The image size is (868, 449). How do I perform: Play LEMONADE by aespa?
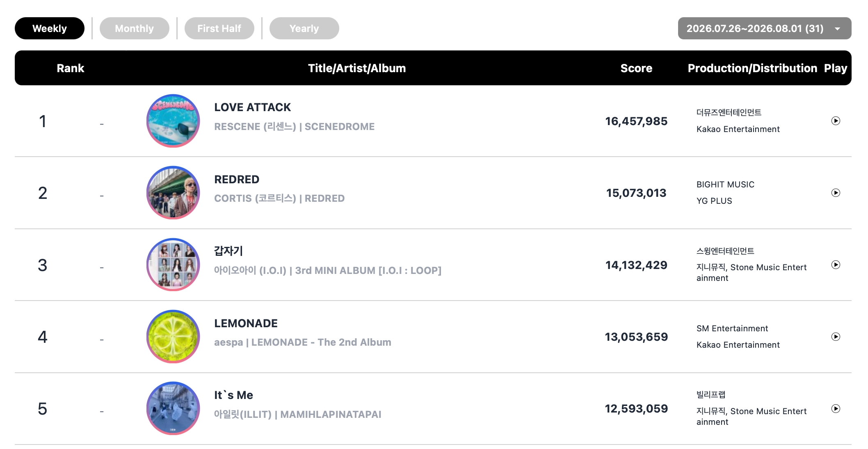coord(836,337)
